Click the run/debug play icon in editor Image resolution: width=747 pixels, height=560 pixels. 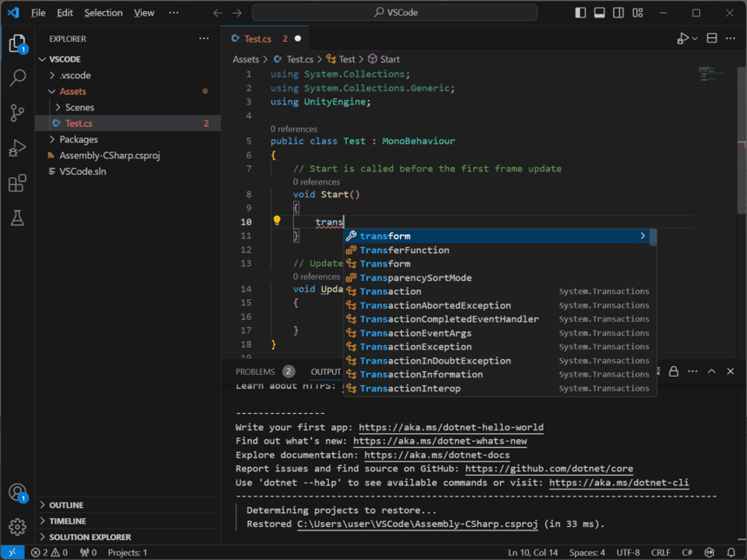tap(682, 38)
